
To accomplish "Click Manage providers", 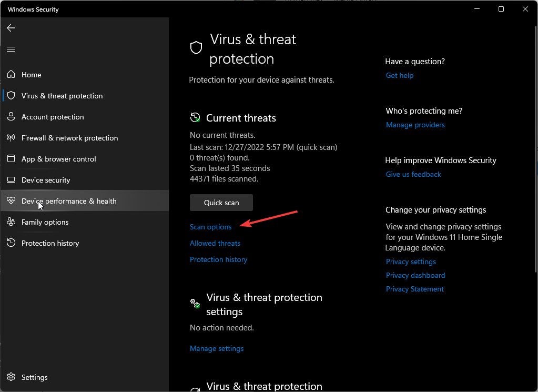I will pyautogui.click(x=415, y=124).
